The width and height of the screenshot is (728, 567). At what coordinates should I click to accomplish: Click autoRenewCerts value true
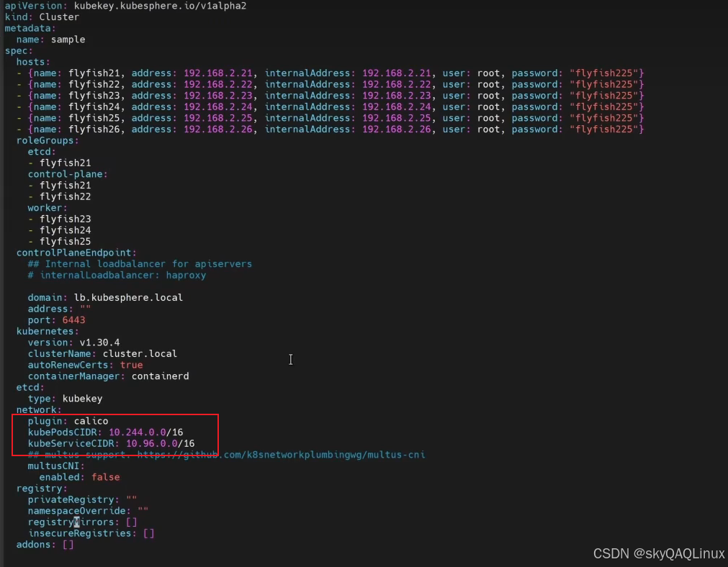pos(131,365)
